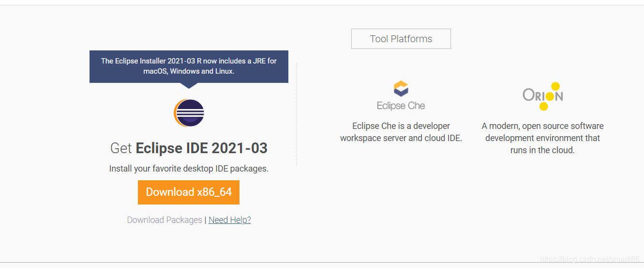Open the Orion logo
644x268 pixels.
click(542, 96)
